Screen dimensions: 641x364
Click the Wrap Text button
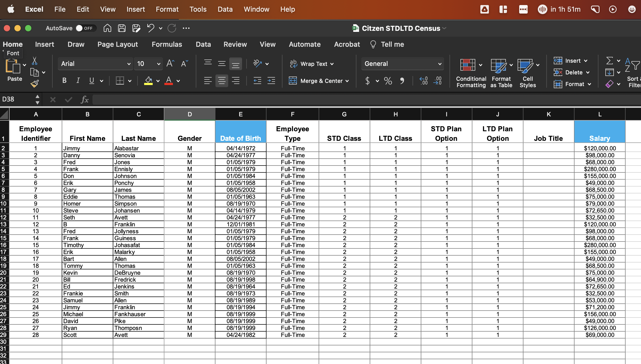pos(311,64)
